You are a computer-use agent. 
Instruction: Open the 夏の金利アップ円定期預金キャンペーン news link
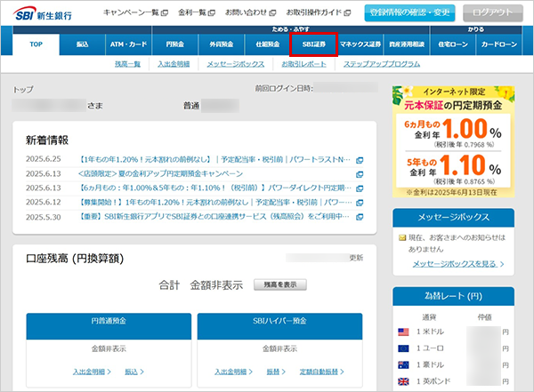160,174
